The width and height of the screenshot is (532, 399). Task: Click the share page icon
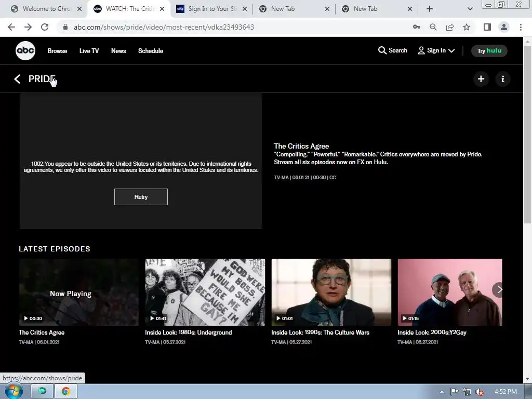click(x=450, y=27)
